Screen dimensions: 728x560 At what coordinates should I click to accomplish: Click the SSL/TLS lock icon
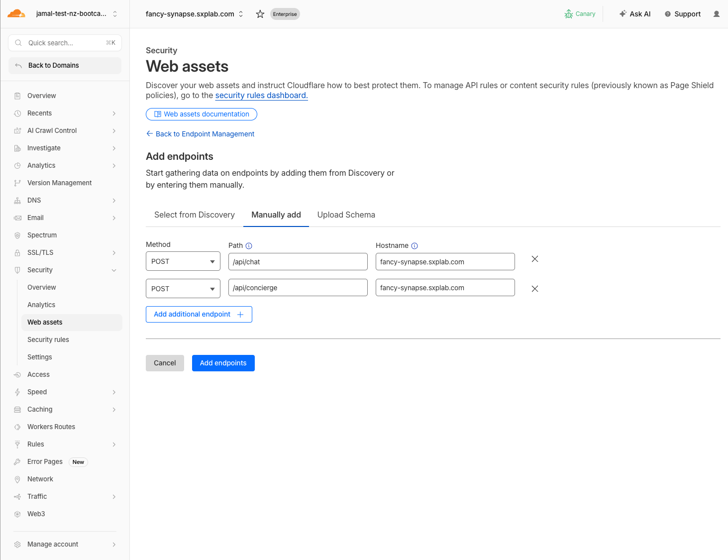(17, 252)
